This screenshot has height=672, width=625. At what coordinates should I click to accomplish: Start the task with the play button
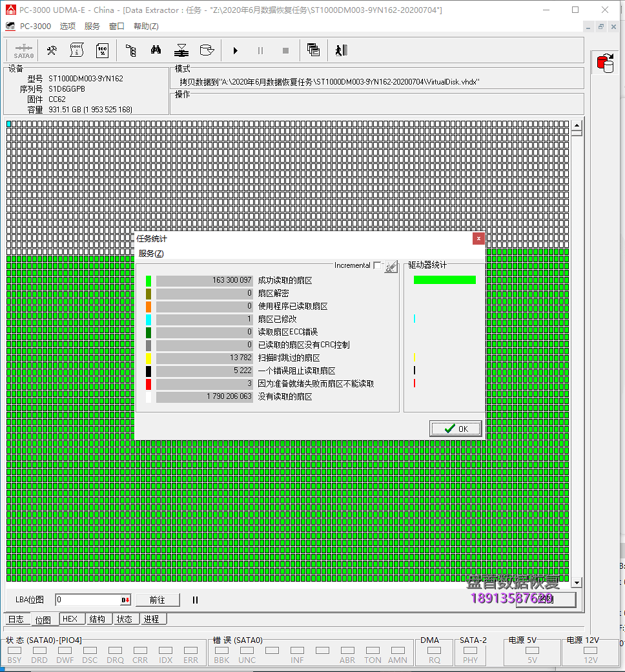pos(235,50)
